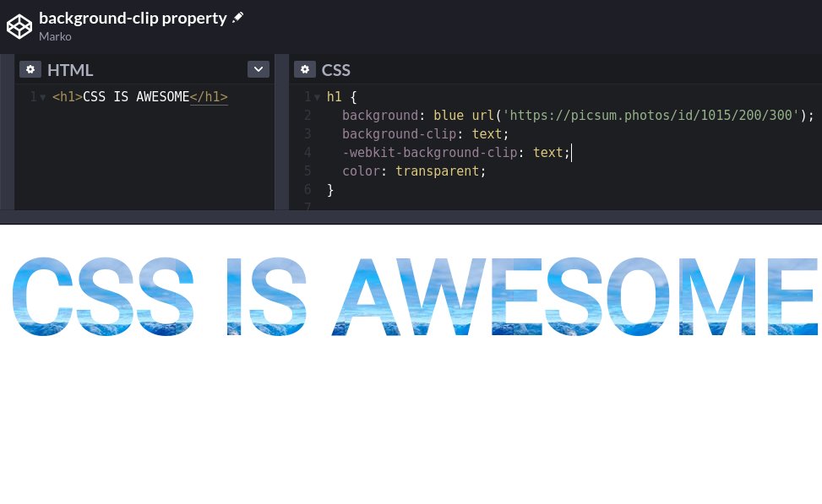Click the 'CSS IS AWESOME' preview heading

point(415,296)
